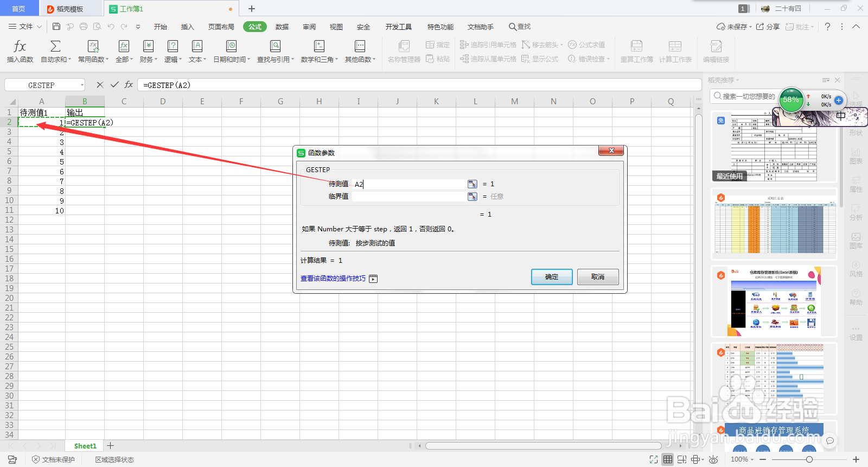Open 查看该函数的操作技巧 link

pyautogui.click(x=333, y=279)
